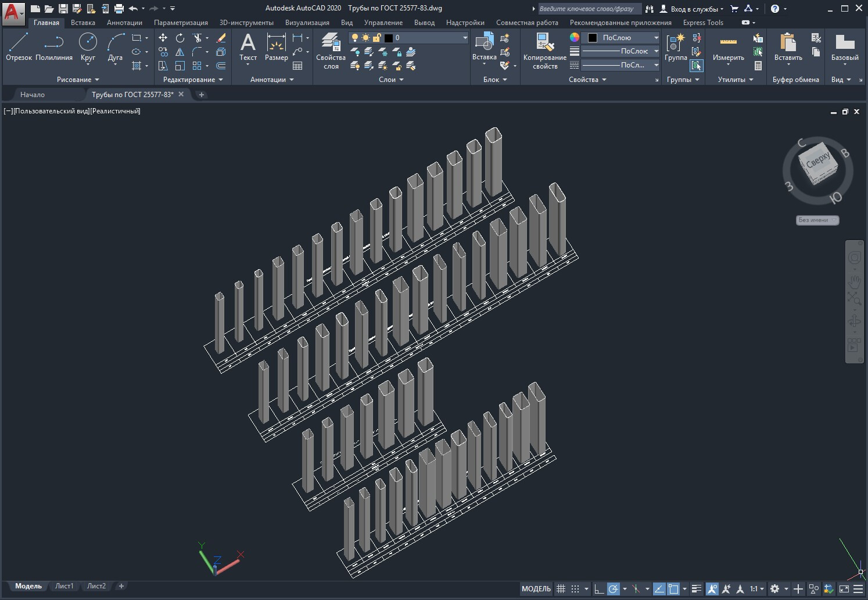The image size is (868, 600).
Task: Undo the last action in title bar
Action: coord(133,9)
